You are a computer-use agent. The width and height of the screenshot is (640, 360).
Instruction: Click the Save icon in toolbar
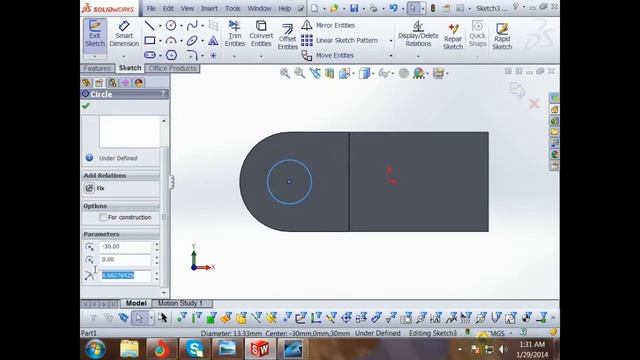pos(354,8)
